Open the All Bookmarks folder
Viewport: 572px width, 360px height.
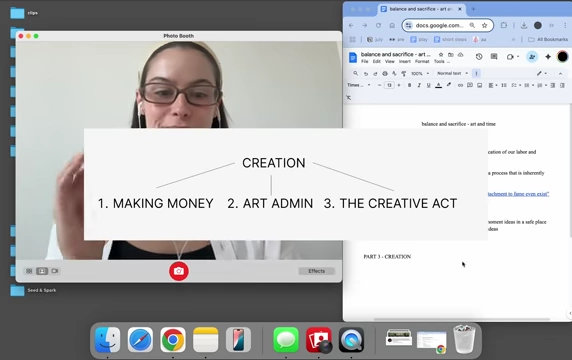[548, 39]
